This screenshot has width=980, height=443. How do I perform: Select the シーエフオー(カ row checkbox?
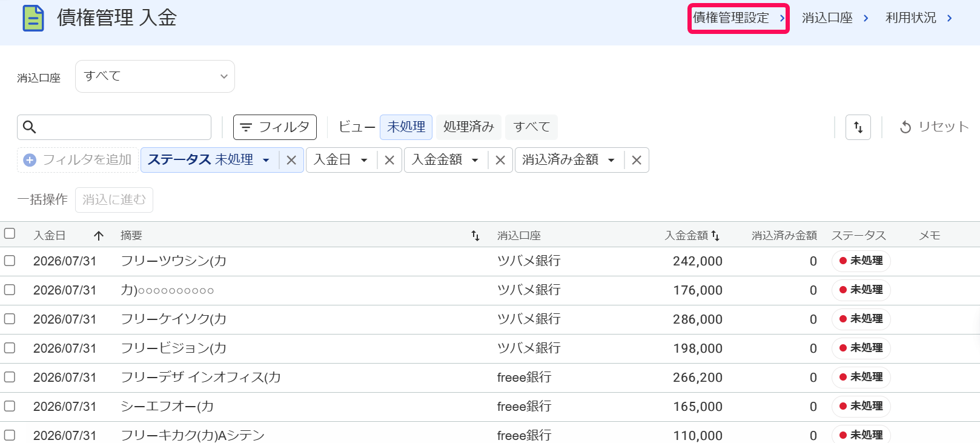point(10,406)
